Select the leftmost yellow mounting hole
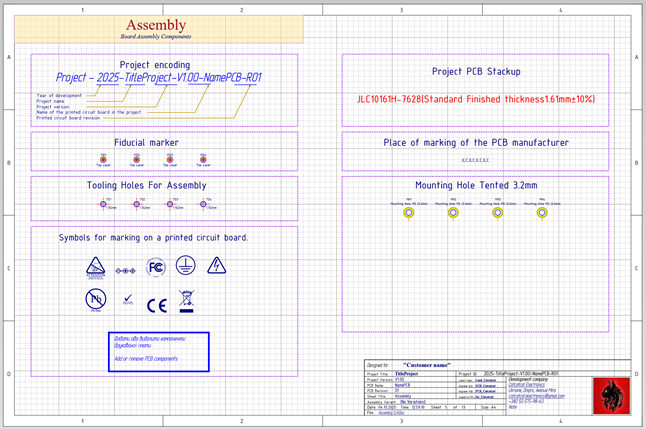This screenshot has height=429, width=646. [x=409, y=212]
